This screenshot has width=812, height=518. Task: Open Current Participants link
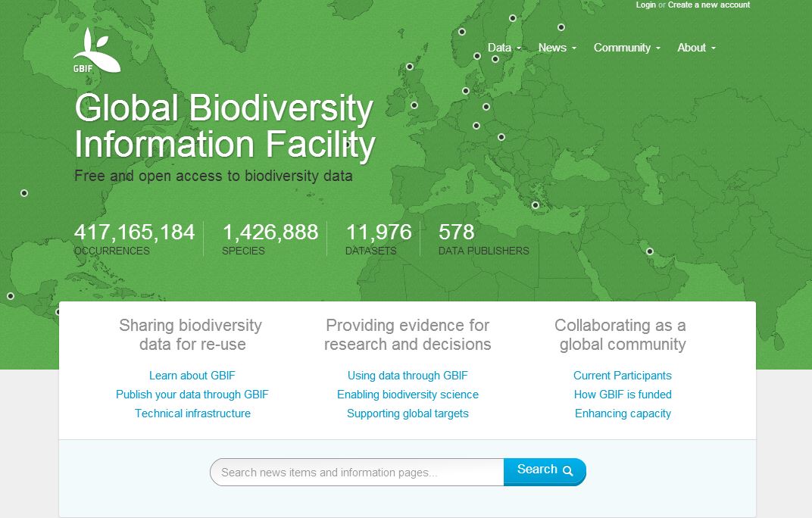[623, 376]
